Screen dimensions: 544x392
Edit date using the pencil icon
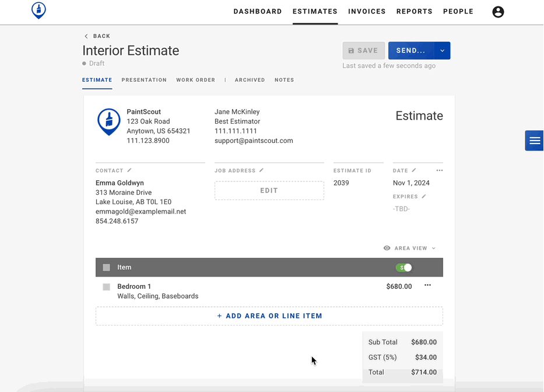[x=414, y=170]
